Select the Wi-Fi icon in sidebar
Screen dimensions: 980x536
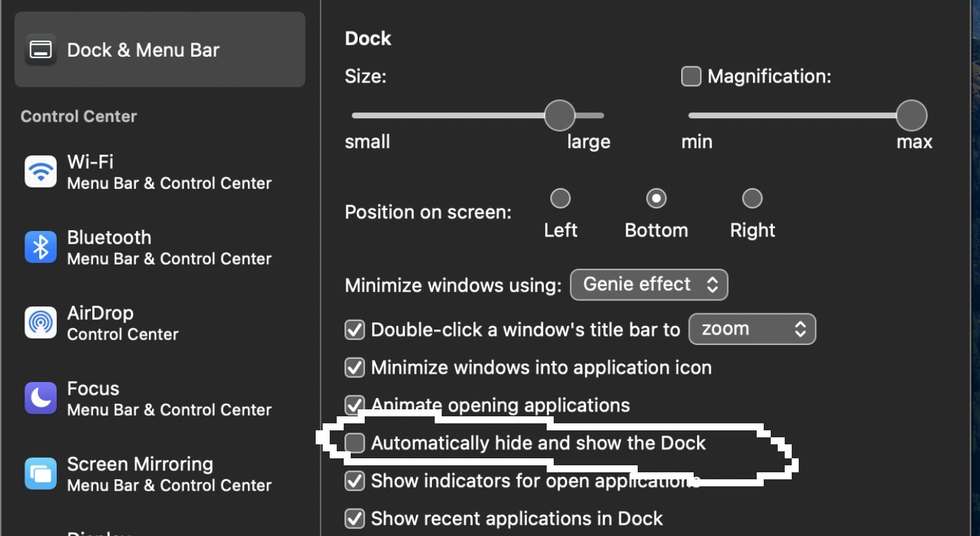41,171
